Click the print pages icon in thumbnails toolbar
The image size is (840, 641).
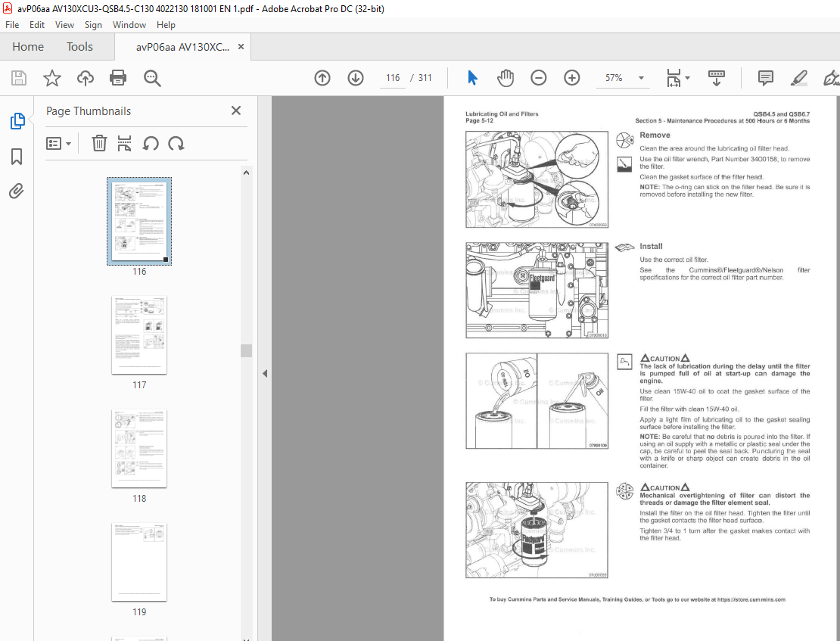124,144
